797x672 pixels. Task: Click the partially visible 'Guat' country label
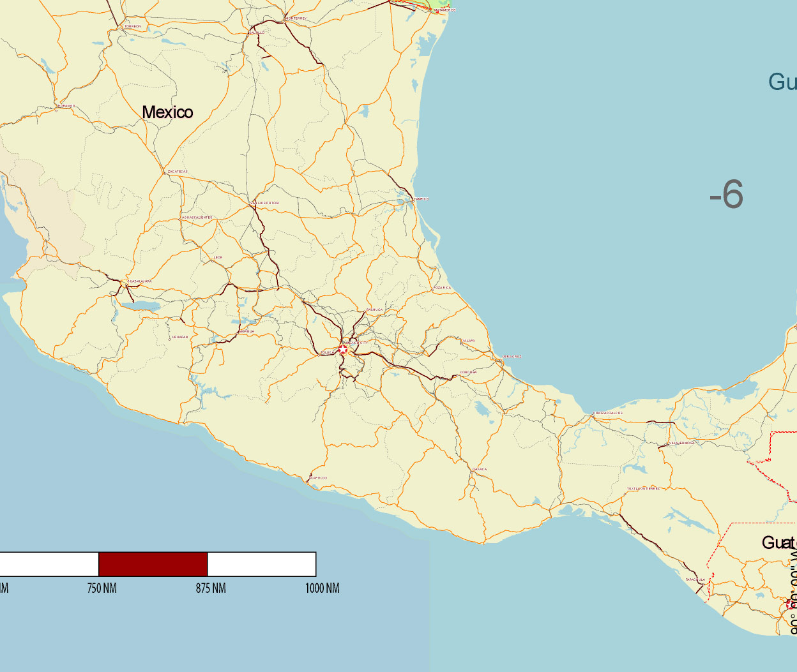coord(779,542)
